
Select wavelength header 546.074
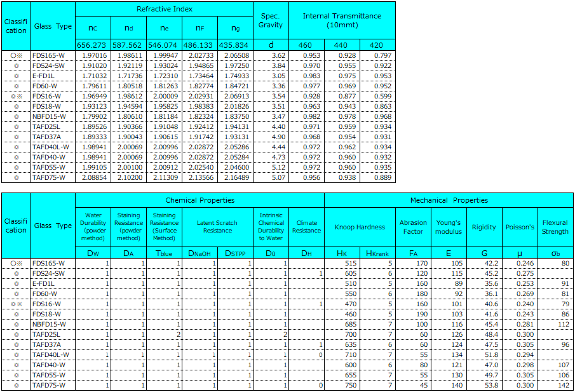(164, 44)
